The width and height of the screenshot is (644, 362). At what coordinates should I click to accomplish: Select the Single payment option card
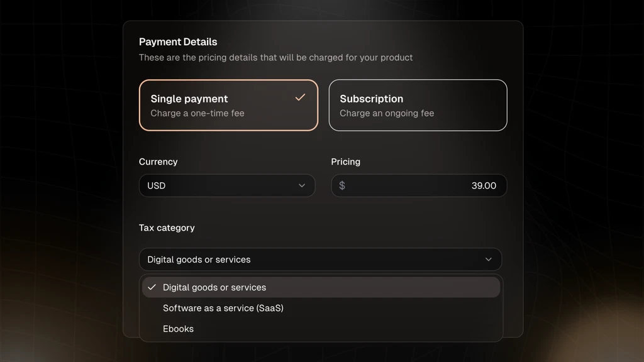228,105
